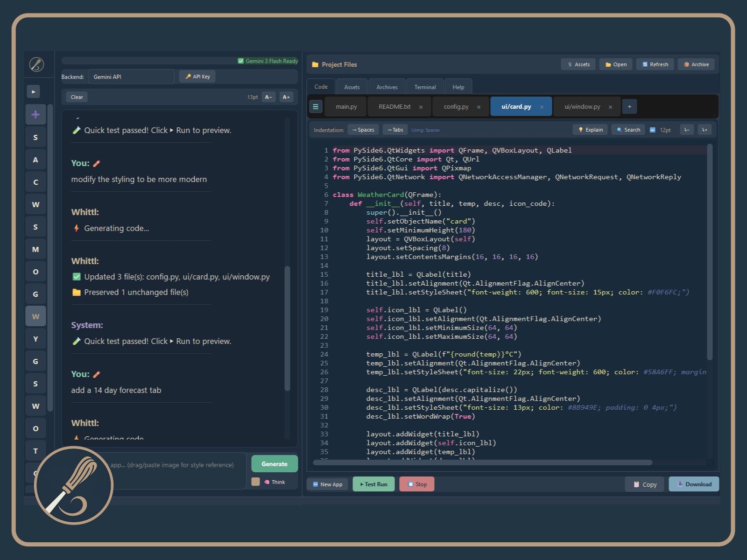This screenshot has width=747, height=560.
Task: Open the file list hamburger menu
Action: pos(316,106)
